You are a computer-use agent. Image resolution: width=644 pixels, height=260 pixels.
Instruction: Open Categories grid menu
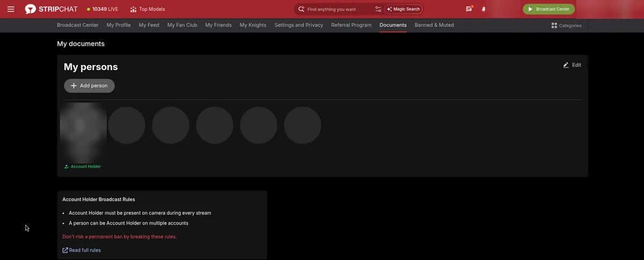[x=566, y=25]
